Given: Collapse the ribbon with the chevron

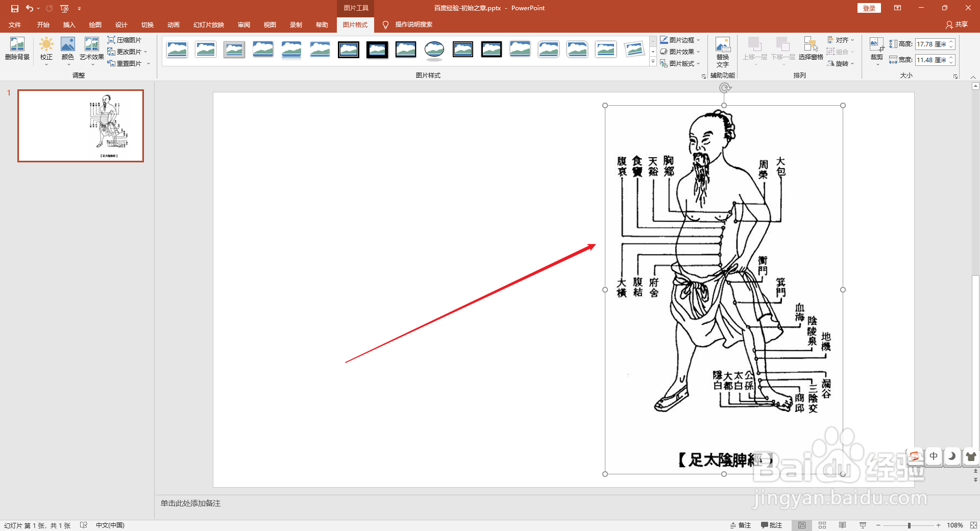Looking at the screenshot, I should [973, 77].
